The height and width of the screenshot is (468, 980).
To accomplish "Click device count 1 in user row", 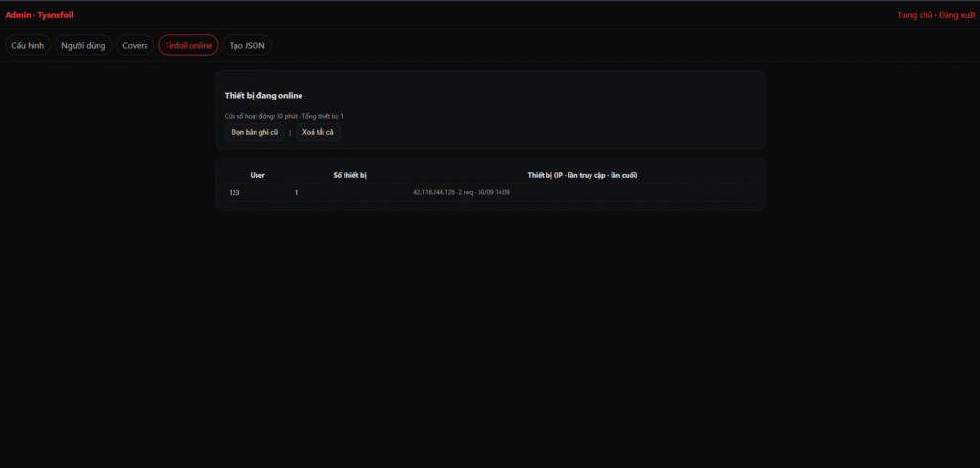I will pyautogui.click(x=297, y=193).
